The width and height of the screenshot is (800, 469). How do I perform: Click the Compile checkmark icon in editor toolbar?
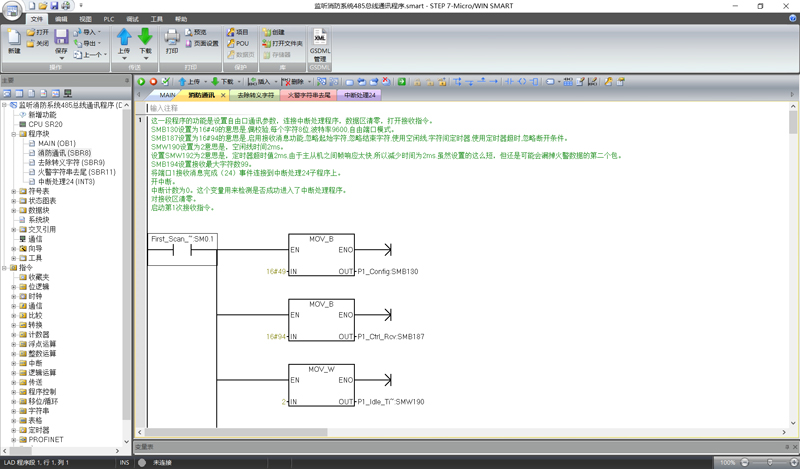(165, 82)
